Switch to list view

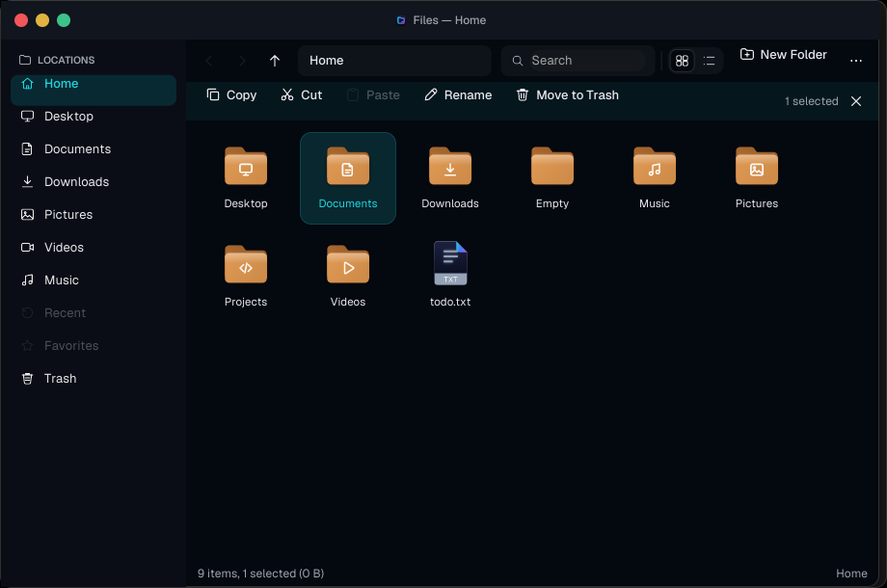pos(709,61)
